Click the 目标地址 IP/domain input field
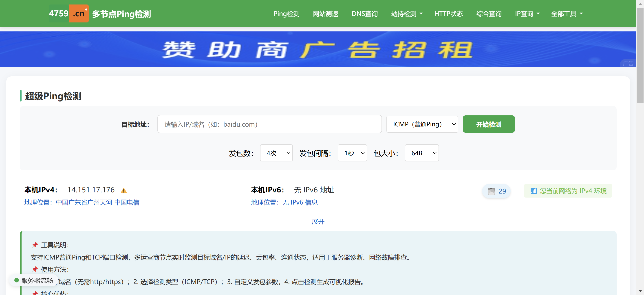The image size is (644, 295). click(269, 124)
